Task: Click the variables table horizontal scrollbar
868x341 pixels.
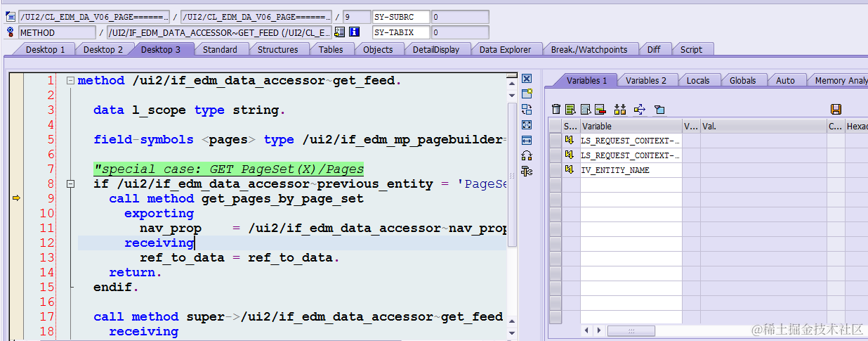Action: pyautogui.click(x=631, y=330)
